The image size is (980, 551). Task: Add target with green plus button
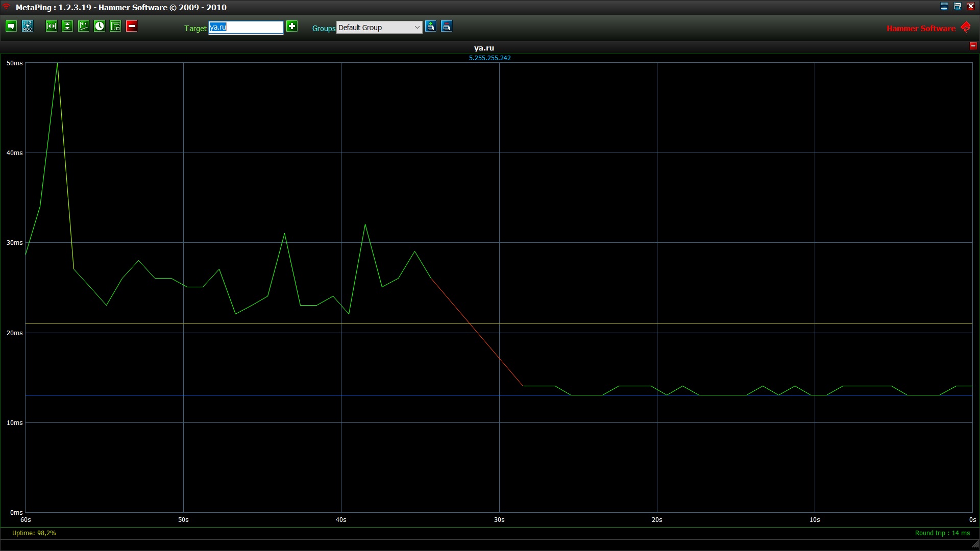click(x=292, y=27)
